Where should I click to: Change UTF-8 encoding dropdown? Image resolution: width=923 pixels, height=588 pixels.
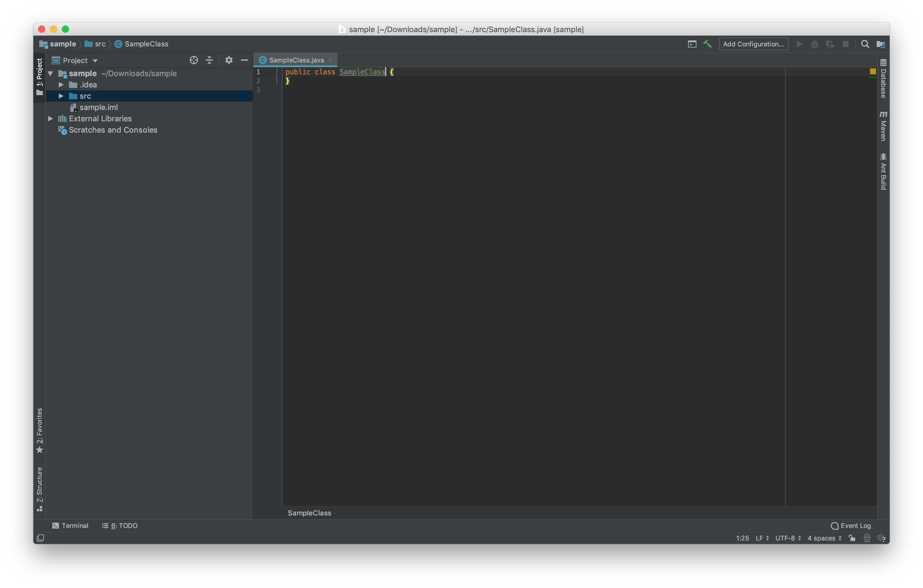[x=788, y=538]
